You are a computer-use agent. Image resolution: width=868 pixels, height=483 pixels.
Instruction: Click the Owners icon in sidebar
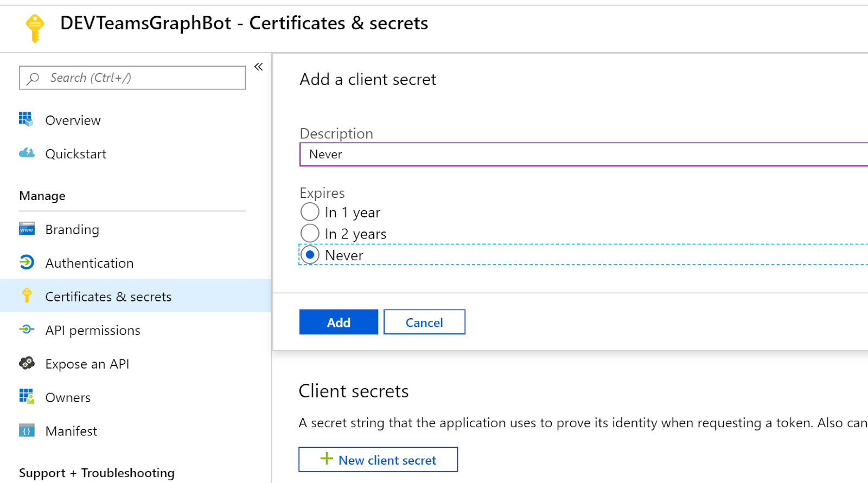pyautogui.click(x=27, y=396)
